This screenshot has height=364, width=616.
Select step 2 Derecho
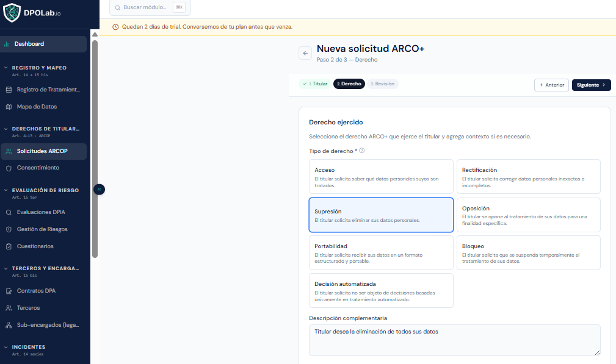(x=349, y=84)
